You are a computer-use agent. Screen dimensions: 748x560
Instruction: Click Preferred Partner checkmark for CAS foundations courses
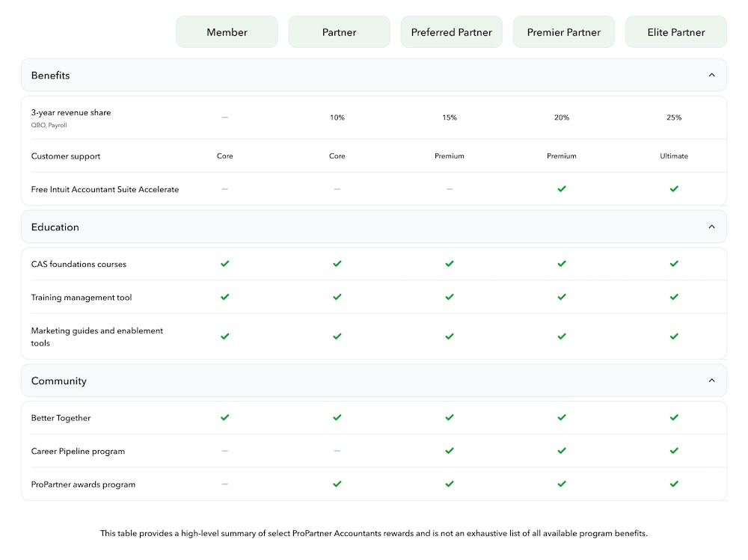[450, 264]
